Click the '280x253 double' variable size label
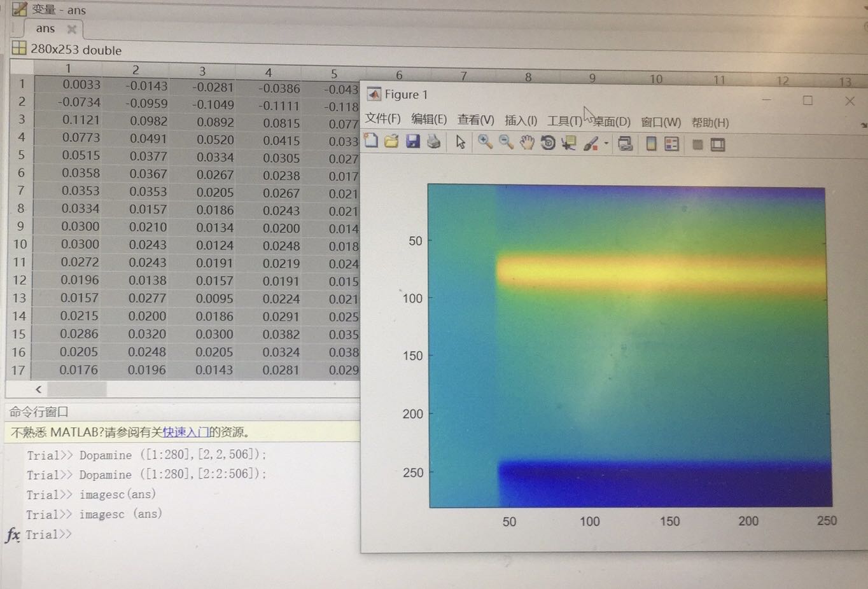The height and width of the screenshot is (589, 868). coord(76,50)
